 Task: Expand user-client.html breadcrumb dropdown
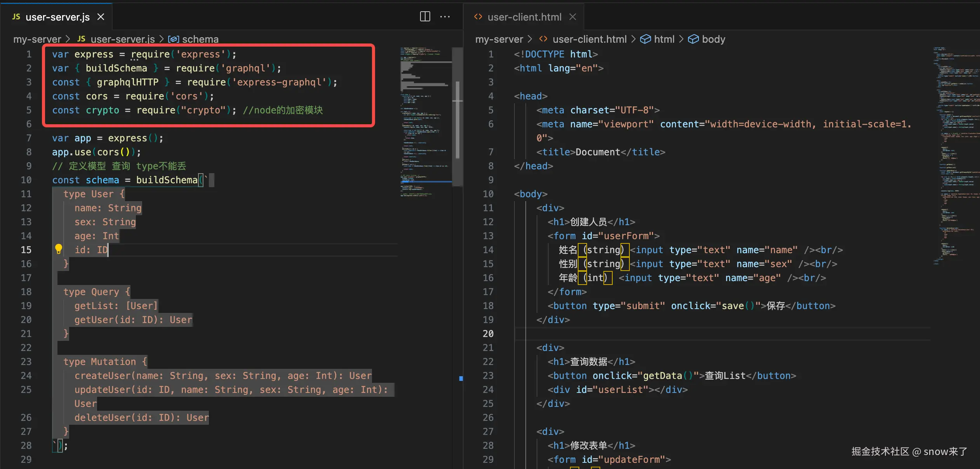(589, 39)
